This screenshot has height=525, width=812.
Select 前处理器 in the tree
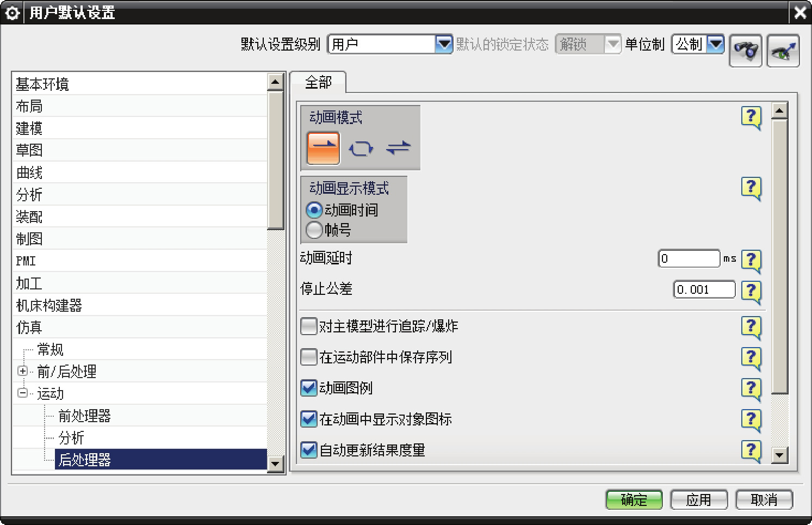pyautogui.click(x=84, y=416)
